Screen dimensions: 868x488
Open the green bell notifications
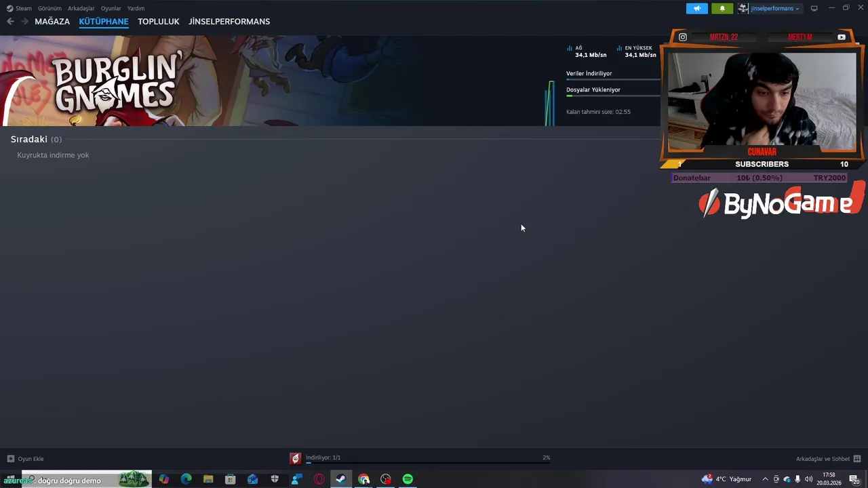(x=722, y=8)
